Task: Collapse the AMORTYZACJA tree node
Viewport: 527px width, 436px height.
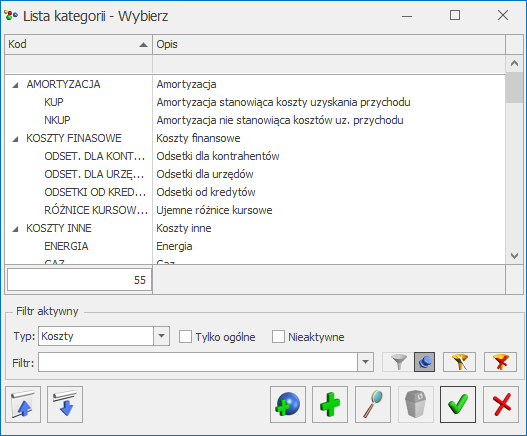Action: click(x=15, y=85)
